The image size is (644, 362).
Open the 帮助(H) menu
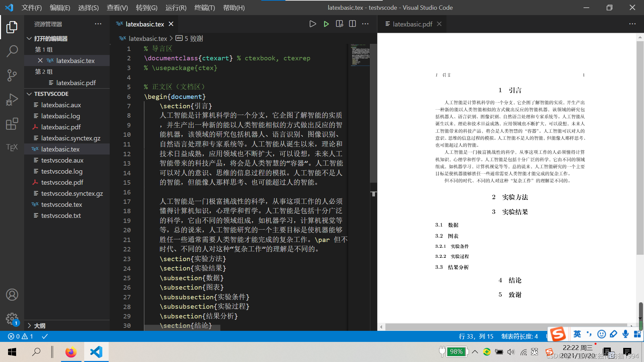pyautogui.click(x=234, y=8)
